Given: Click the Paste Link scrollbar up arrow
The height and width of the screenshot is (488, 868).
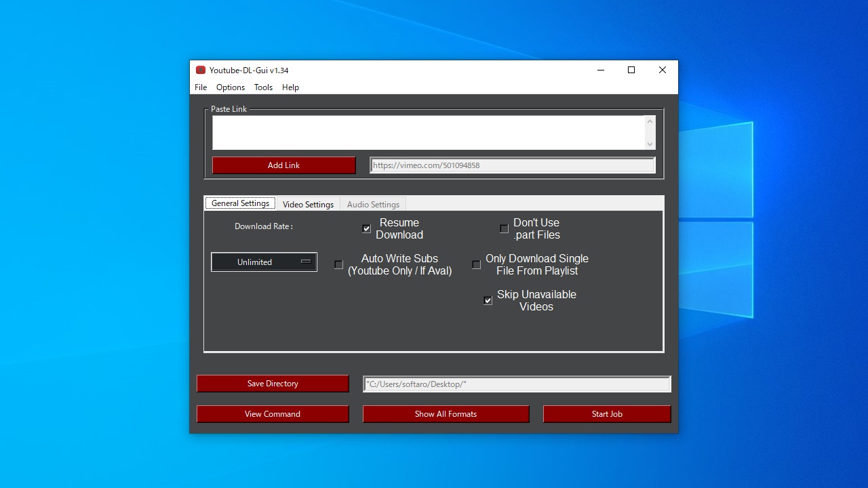Looking at the screenshot, I should 650,121.
